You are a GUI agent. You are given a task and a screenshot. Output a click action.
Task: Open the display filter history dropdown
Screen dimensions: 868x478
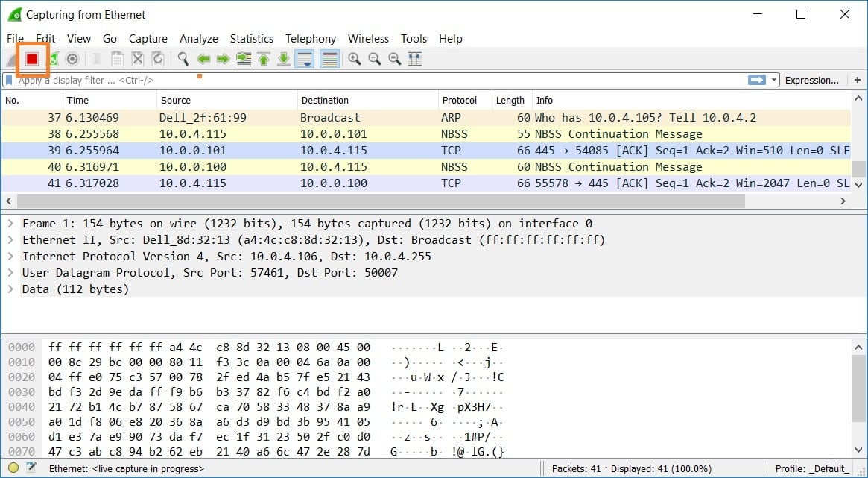tap(773, 80)
